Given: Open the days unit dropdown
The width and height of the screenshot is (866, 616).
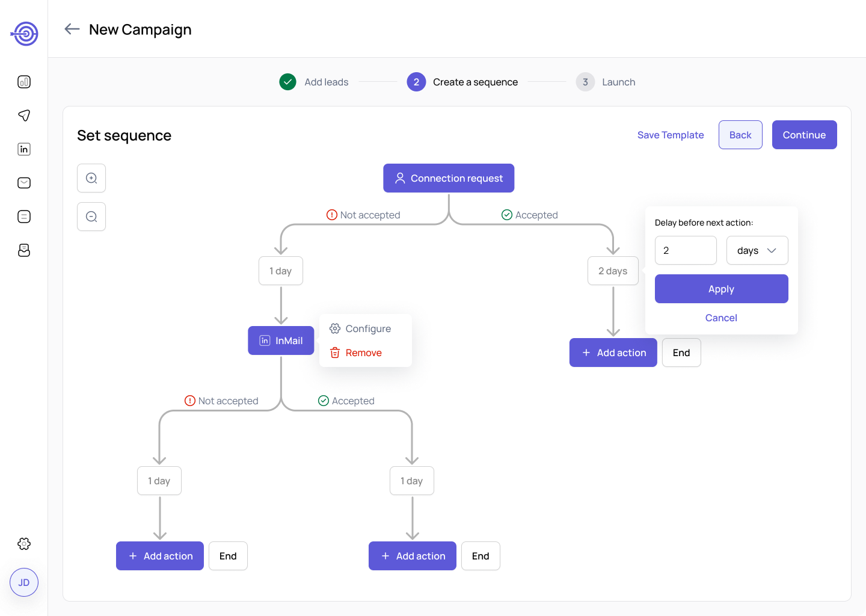Looking at the screenshot, I should (x=757, y=250).
